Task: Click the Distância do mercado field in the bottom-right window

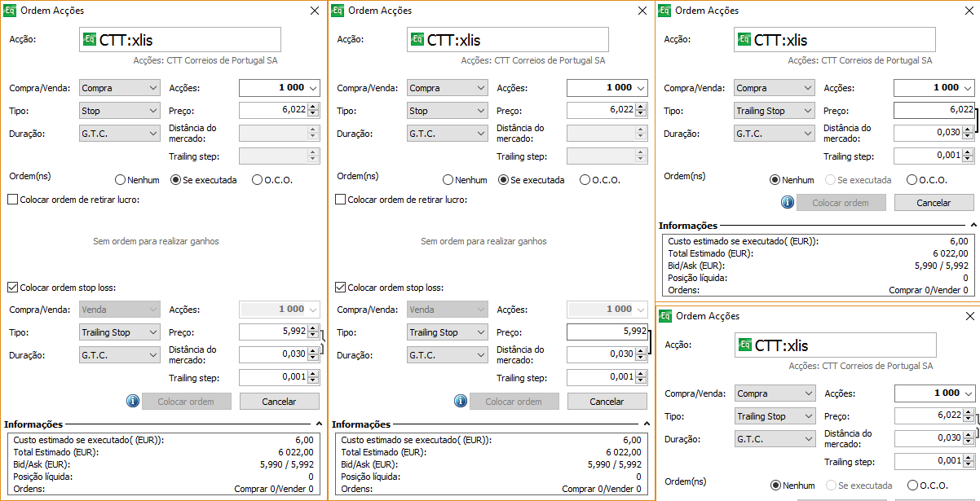Action: (928, 439)
